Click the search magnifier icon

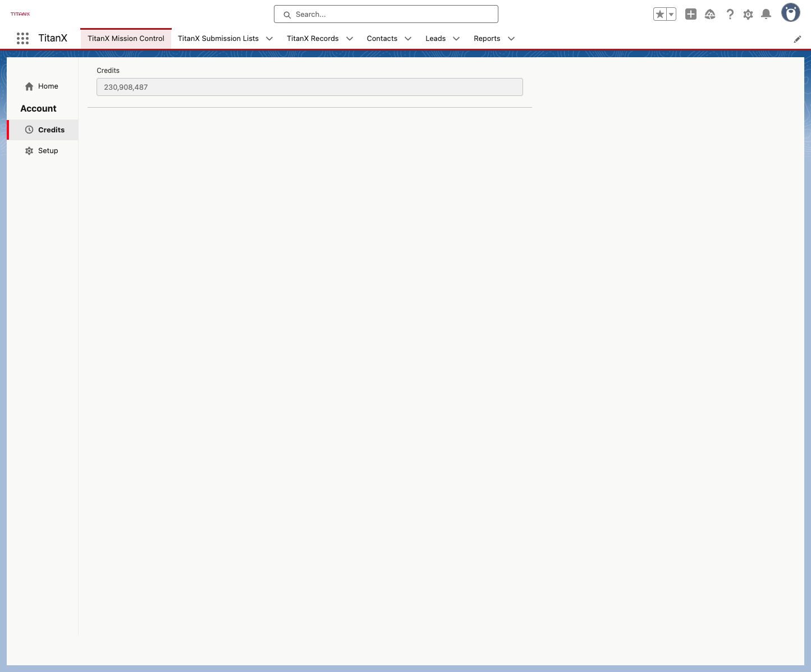pyautogui.click(x=287, y=15)
